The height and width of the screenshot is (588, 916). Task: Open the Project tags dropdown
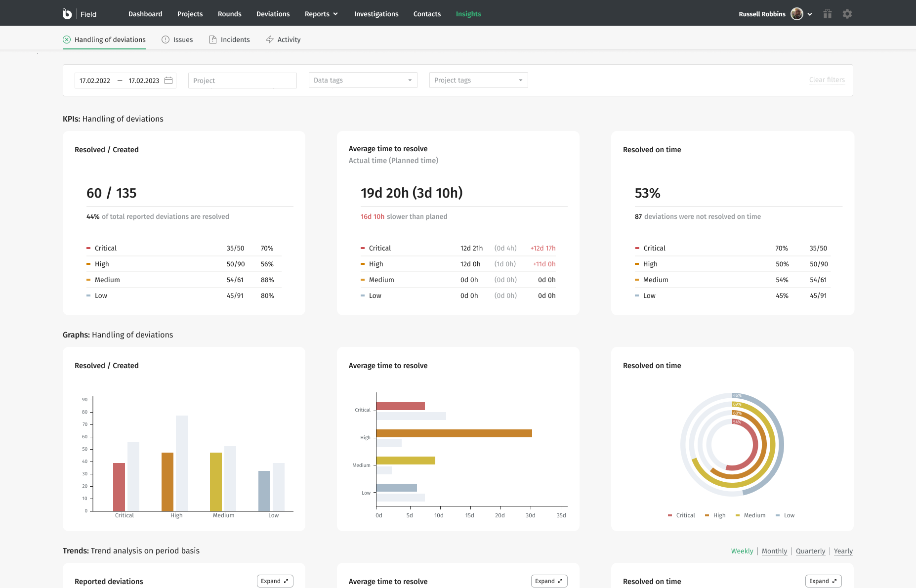click(479, 80)
